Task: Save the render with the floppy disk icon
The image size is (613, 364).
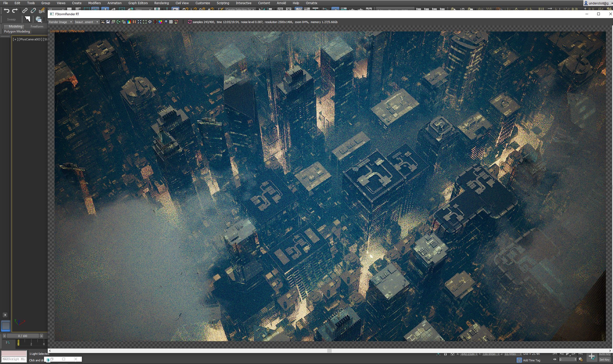Action: tap(108, 22)
